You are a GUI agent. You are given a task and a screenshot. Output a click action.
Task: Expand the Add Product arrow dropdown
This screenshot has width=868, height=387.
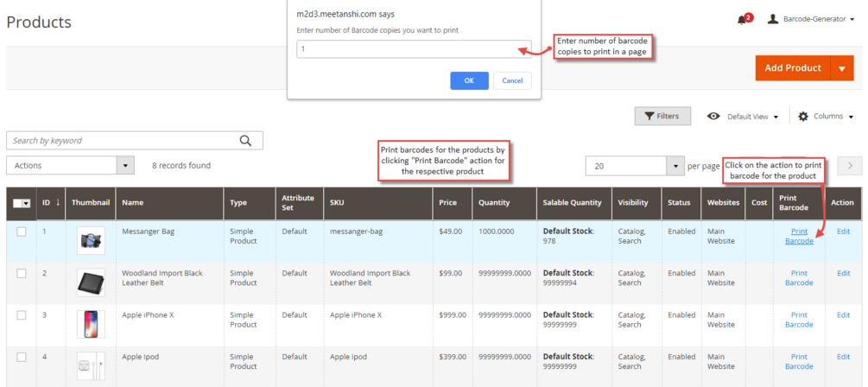click(842, 68)
